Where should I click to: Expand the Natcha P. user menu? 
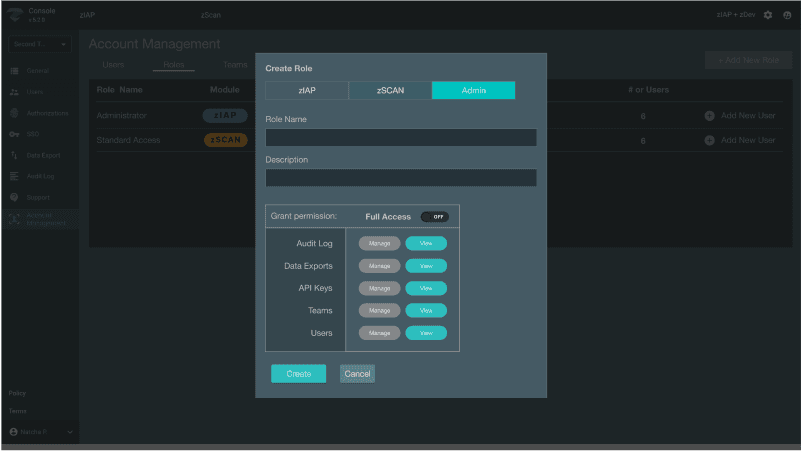70,432
